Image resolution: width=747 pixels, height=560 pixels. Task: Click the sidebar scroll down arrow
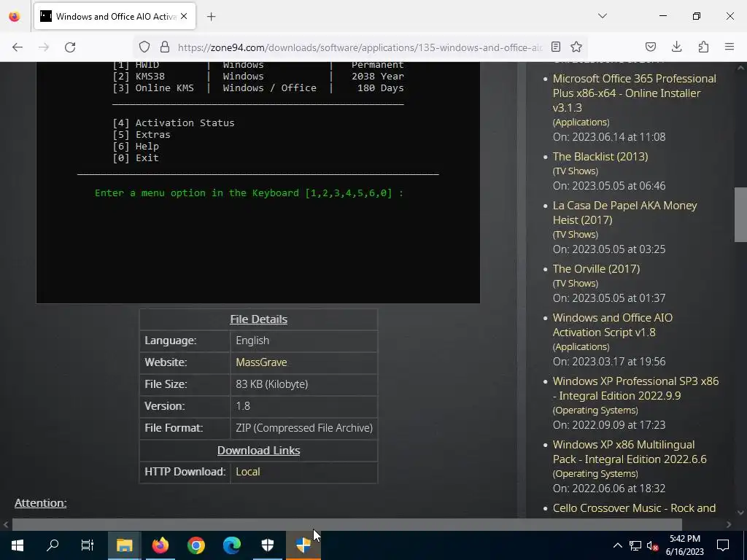click(x=740, y=513)
